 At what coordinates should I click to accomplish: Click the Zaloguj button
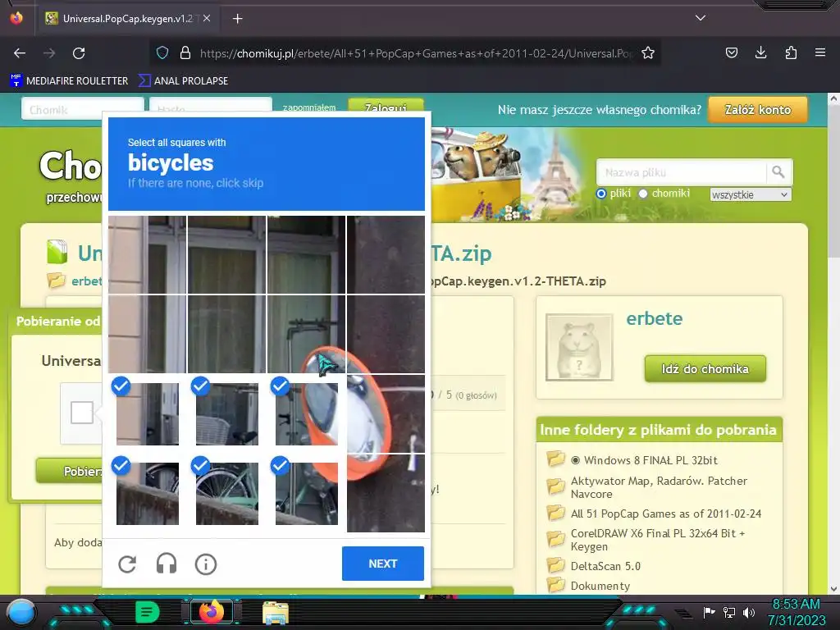[x=386, y=106]
